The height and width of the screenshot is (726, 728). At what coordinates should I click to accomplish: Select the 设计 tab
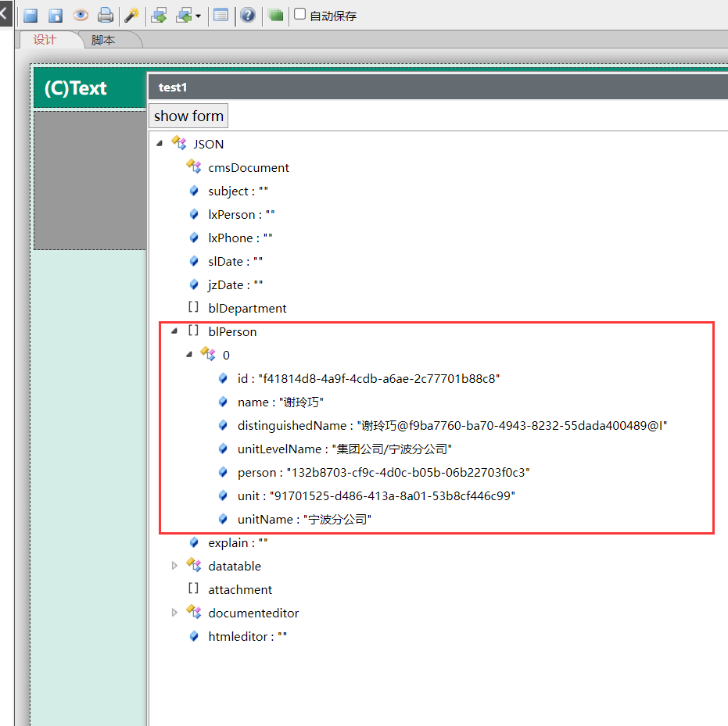point(45,40)
